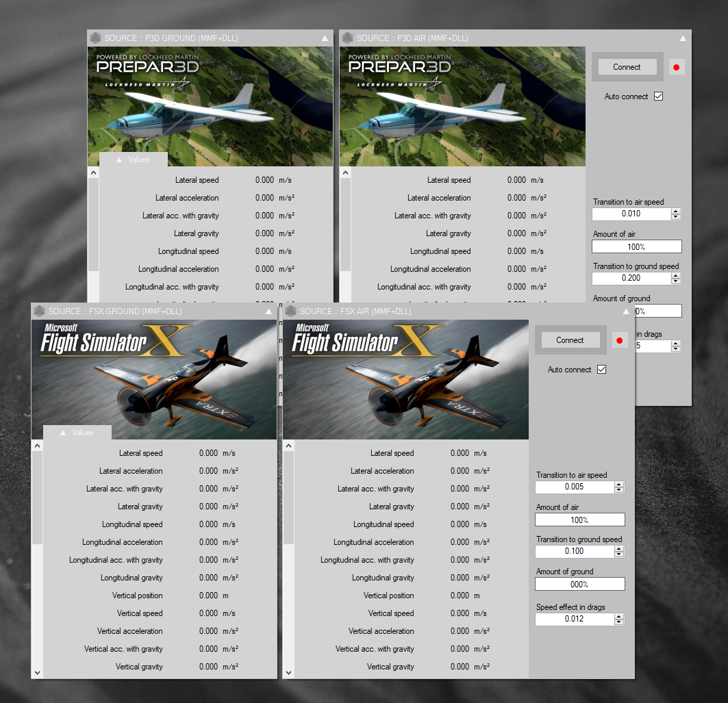
Task: Click the red record indicator in FSX AIR panel
Action: click(x=619, y=340)
